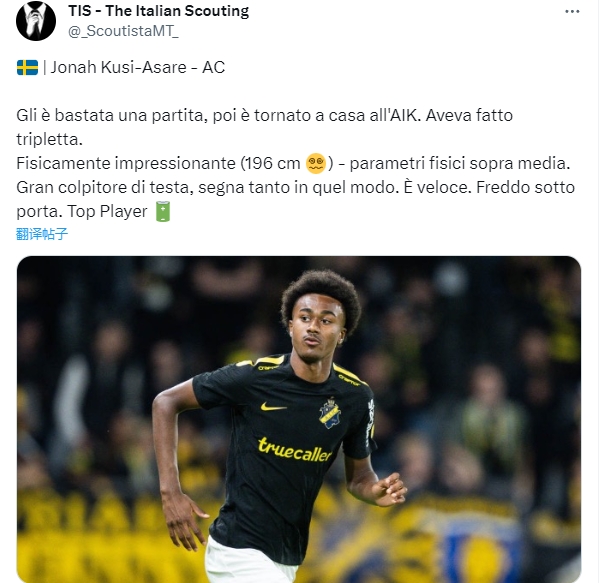Click the 'Jonah Kusi-Asare - AC' headline text
The height and width of the screenshot is (583, 600).
click(138, 68)
